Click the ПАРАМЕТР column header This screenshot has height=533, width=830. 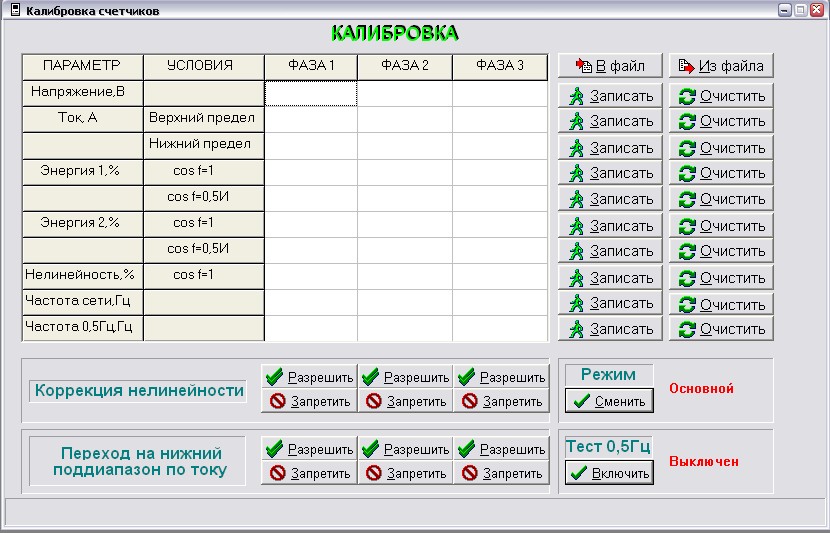coord(82,66)
